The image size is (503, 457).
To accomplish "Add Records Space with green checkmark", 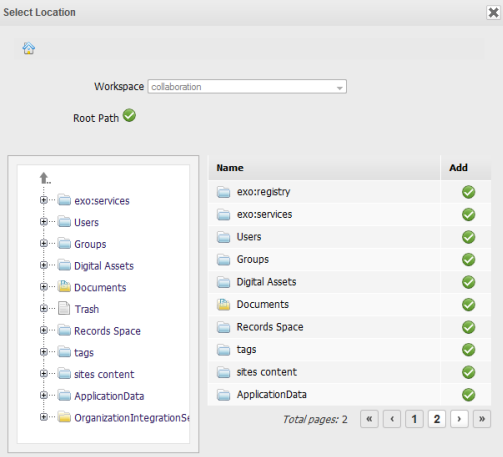I will (x=468, y=327).
